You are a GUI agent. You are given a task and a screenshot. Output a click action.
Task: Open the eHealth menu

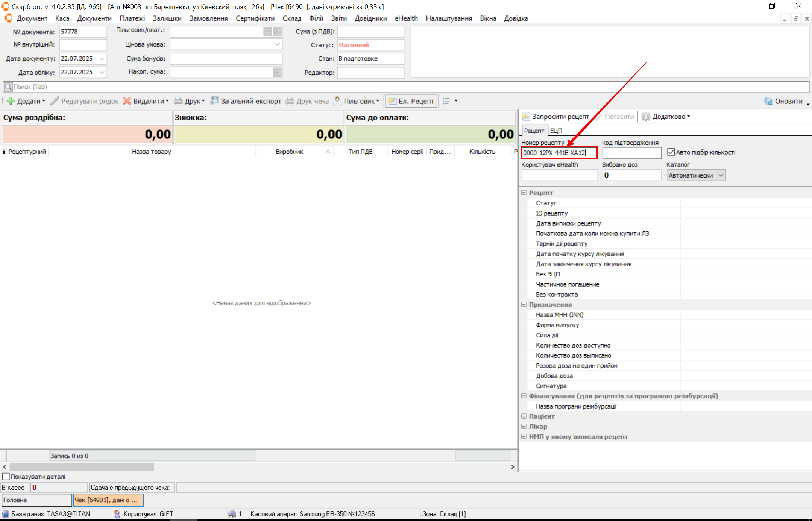[x=406, y=18]
